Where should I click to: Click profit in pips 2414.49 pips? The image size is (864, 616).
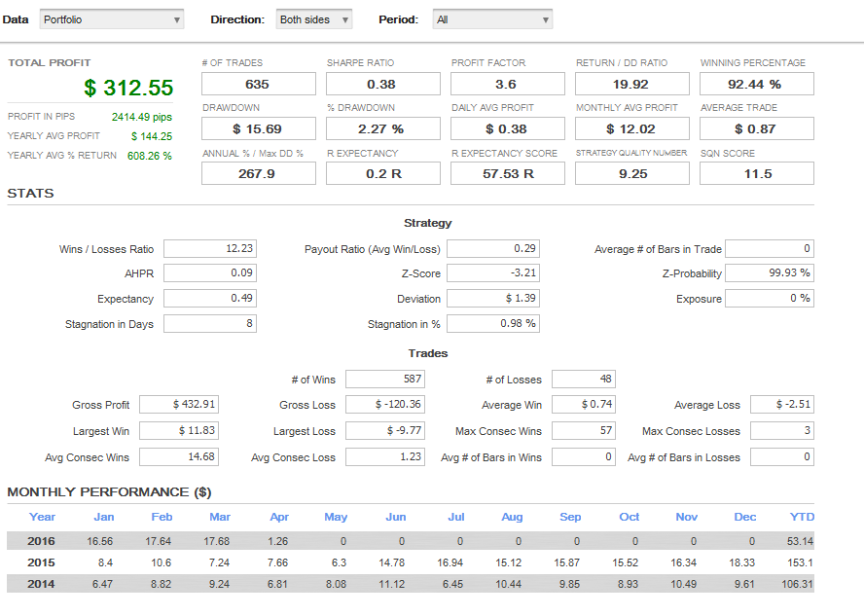coord(142,117)
